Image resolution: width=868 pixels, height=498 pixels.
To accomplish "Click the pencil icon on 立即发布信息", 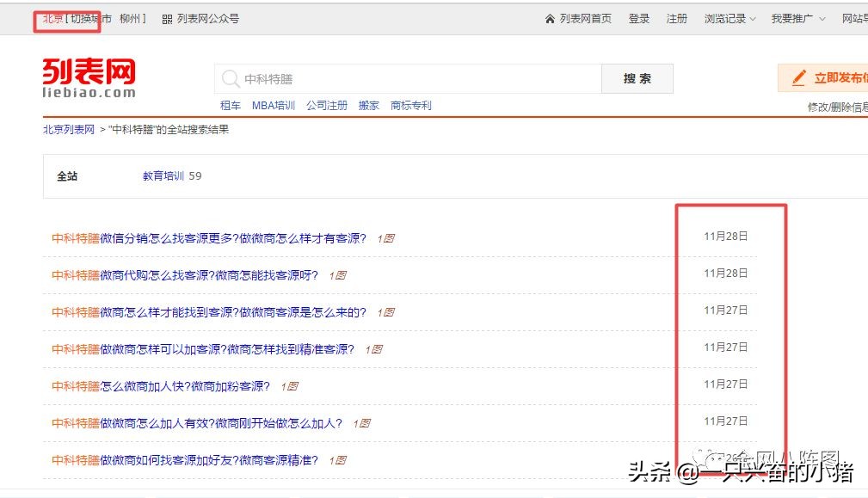I will [798, 78].
